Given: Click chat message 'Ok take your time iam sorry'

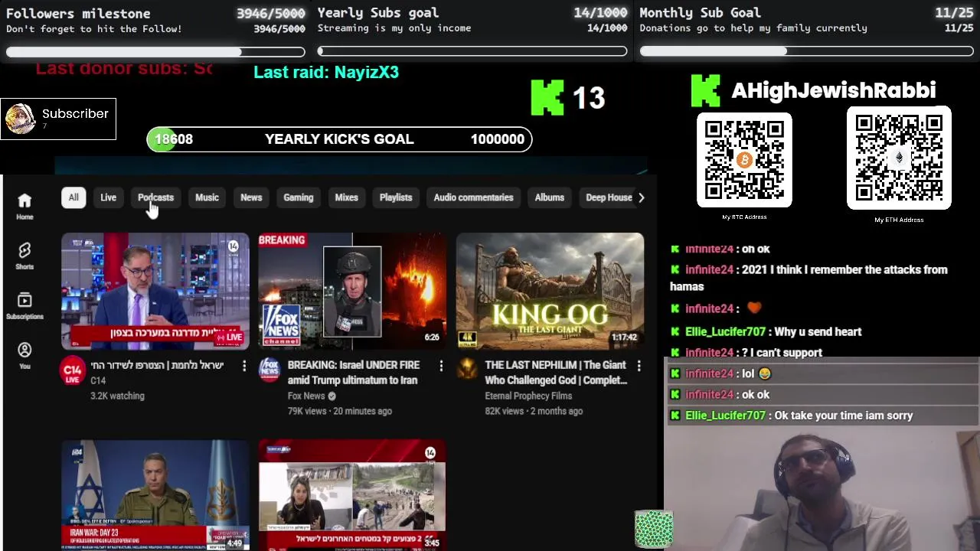Looking at the screenshot, I should 844,416.
